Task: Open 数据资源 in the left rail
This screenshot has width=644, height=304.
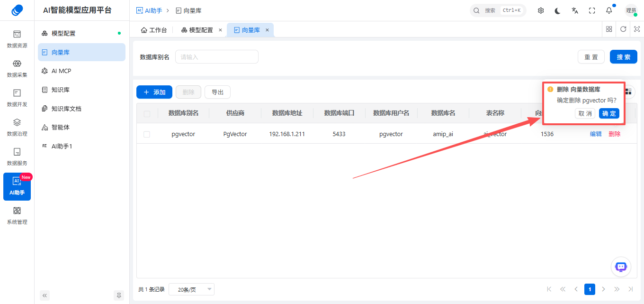Action: pos(17,39)
